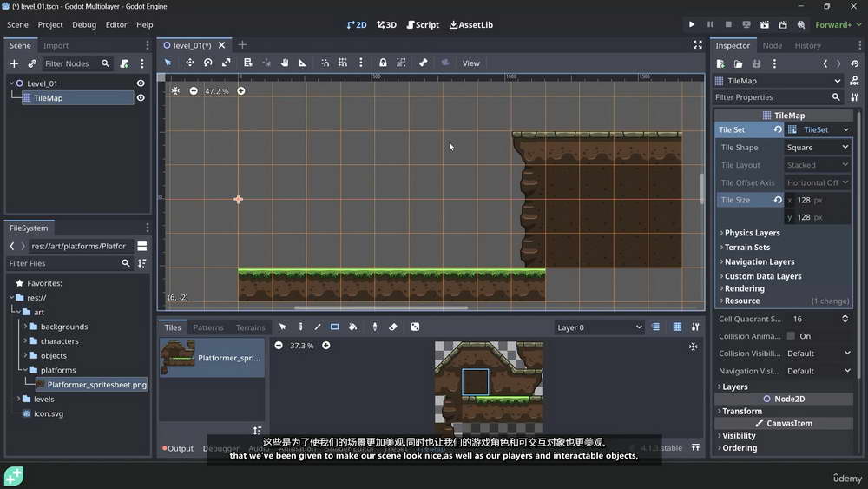Switch to the Script workspace
The height and width of the screenshot is (489, 868).
pyautogui.click(x=422, y=24)
